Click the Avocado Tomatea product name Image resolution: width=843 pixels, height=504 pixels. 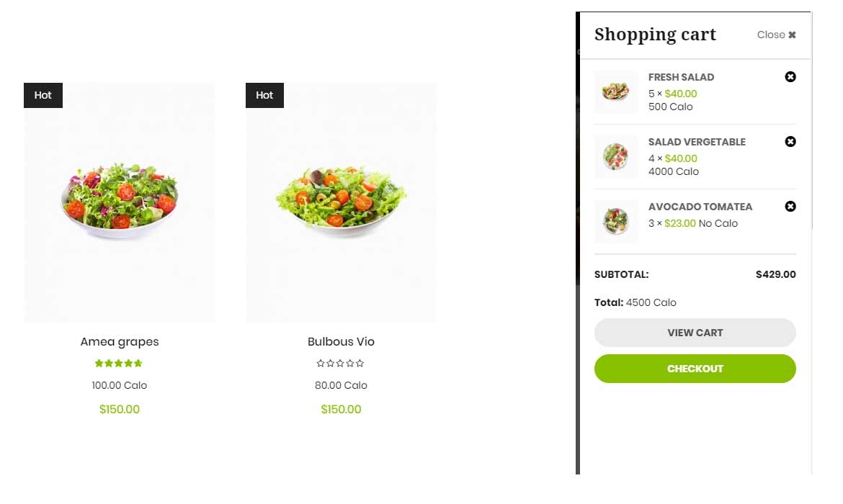pos(700,207)
